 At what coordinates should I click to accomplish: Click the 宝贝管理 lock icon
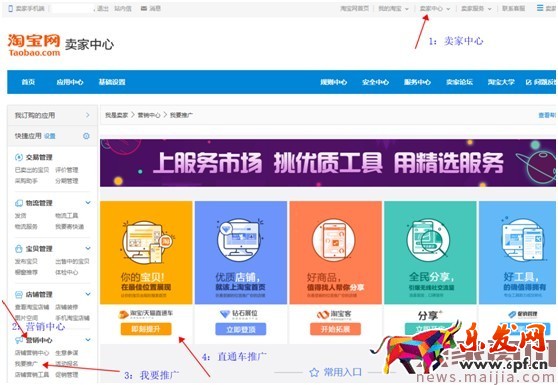(x=19, y=248)
